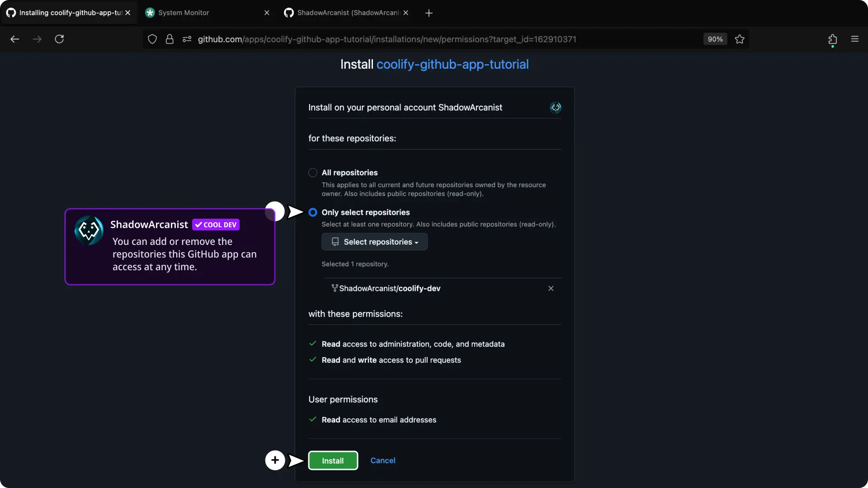
Task: Click the Cancel link
Action: pos(382,460)
